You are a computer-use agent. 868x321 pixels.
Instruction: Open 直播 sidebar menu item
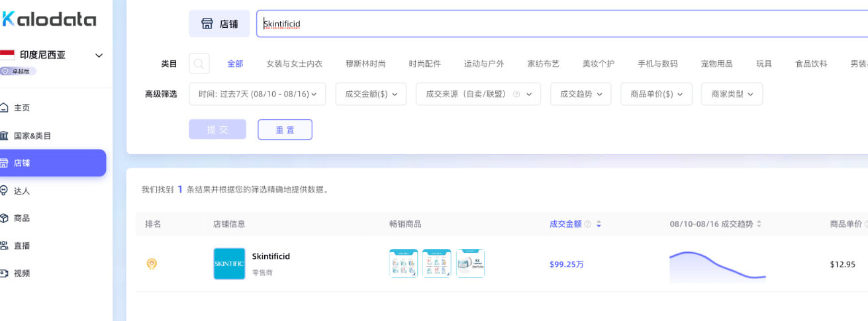[x=22, y=246]
